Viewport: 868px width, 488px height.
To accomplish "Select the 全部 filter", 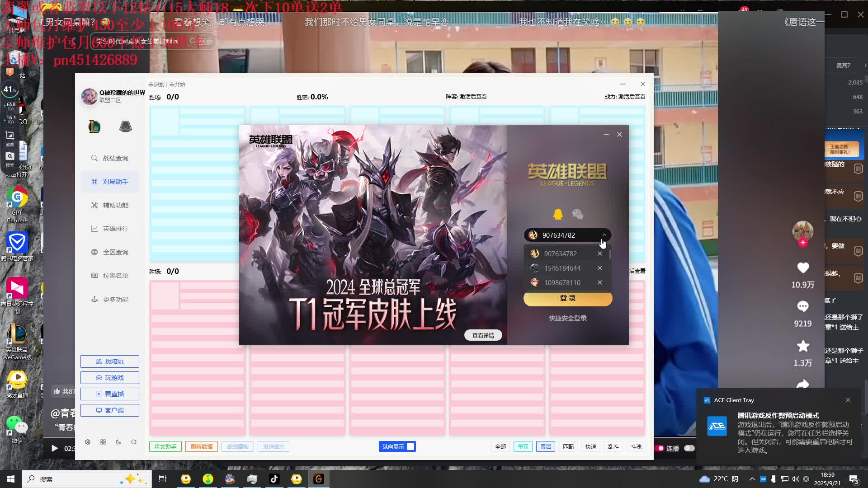I will [x=500, y=446].
